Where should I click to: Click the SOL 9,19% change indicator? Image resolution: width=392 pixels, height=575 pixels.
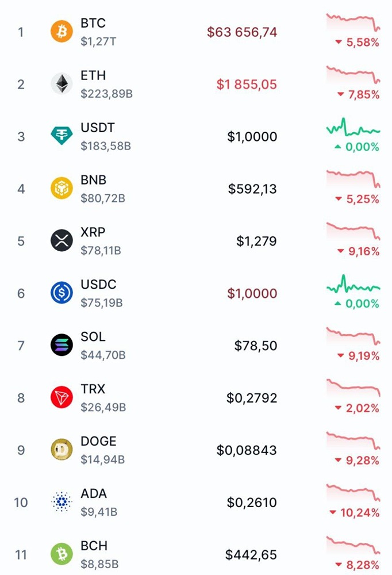pyautogui.click(x=357, y=356)
